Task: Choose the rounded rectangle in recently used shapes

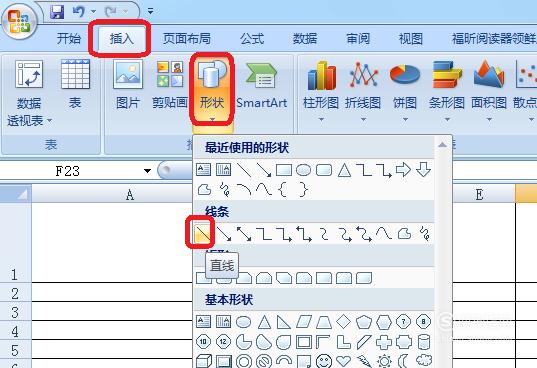Action: click(324, 170)
